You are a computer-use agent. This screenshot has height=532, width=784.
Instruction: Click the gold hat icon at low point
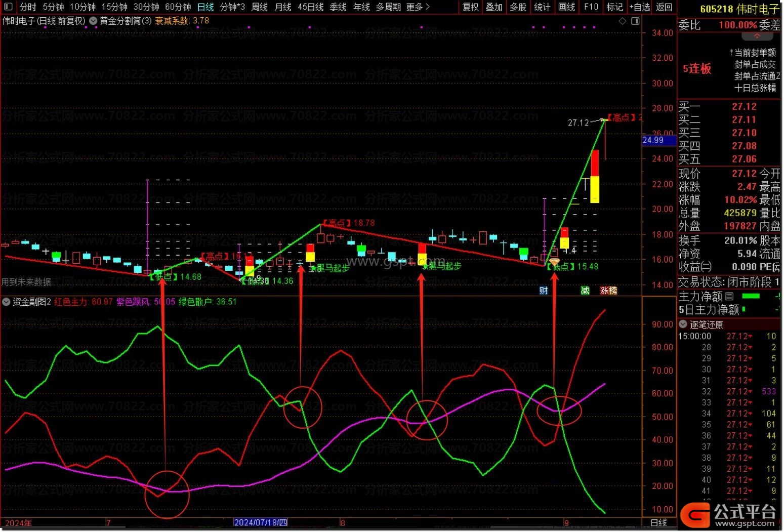pyautogui.click(x=554, y=261)
